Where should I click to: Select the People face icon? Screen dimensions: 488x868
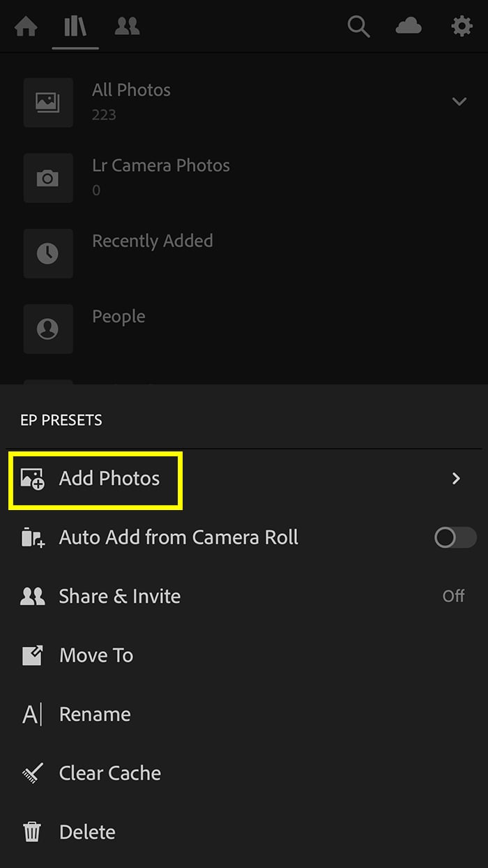[x=48, y=329]
